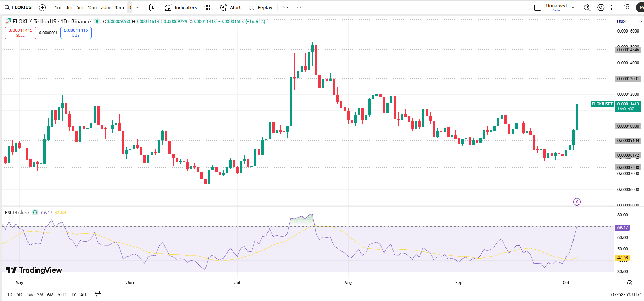Open quick search magnifier icon at top right

(587, 7)
